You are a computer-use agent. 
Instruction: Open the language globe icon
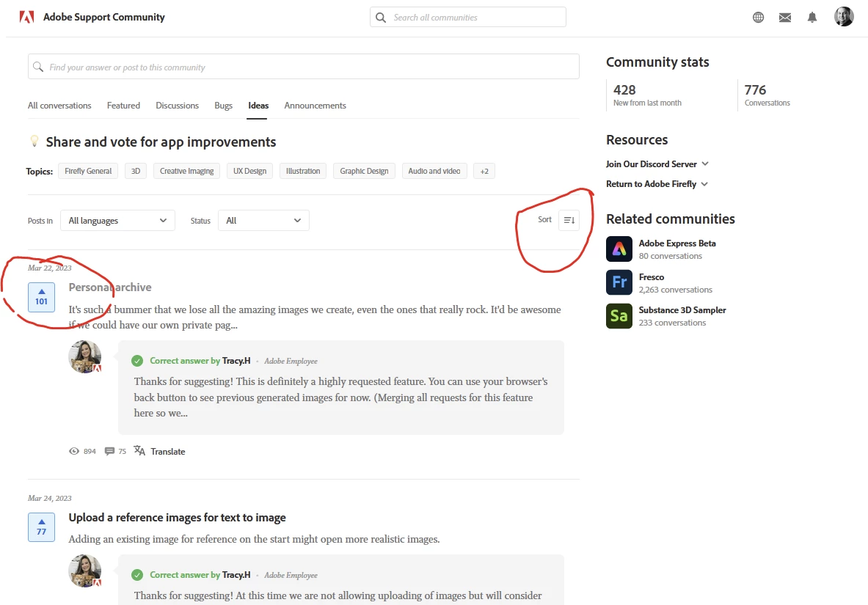[x=759, y=17]
